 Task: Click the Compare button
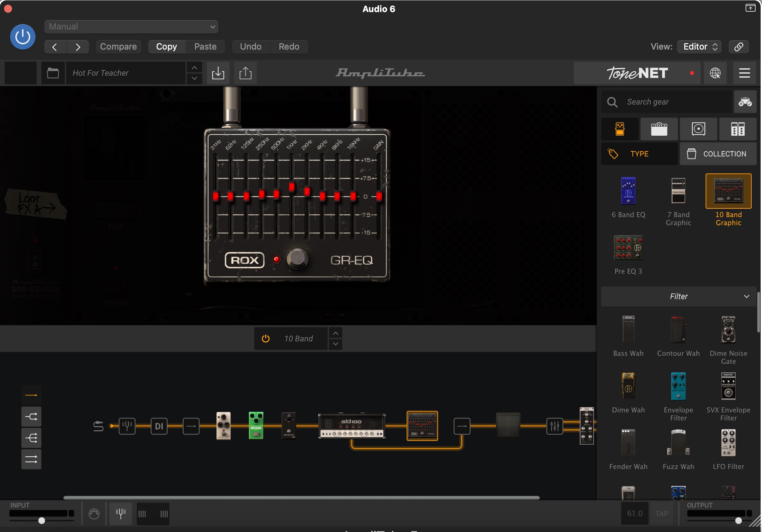(118, 47)
